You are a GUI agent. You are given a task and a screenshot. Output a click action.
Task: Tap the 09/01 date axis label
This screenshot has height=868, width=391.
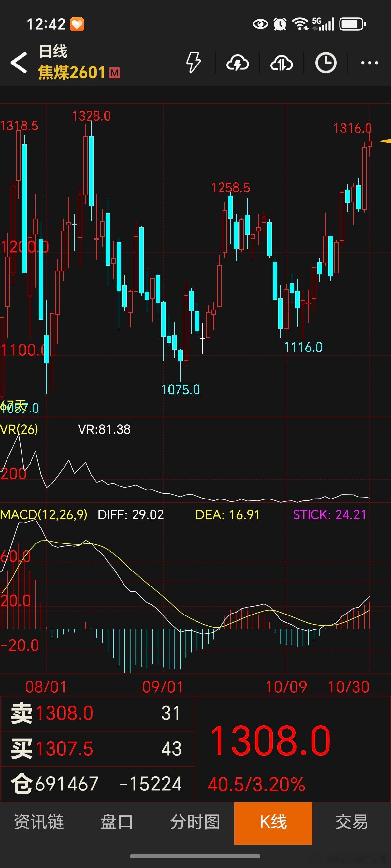tap(163, 687)
